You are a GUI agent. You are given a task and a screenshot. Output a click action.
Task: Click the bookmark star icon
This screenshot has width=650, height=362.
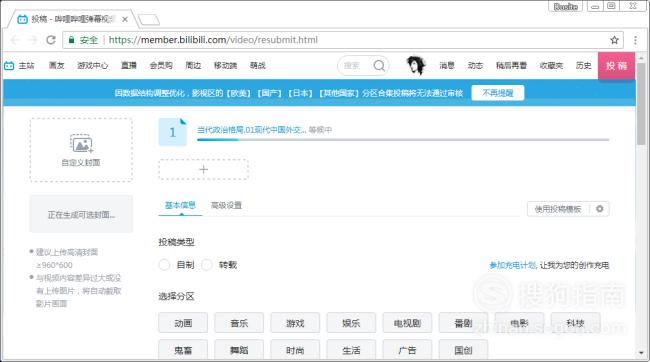614,40
